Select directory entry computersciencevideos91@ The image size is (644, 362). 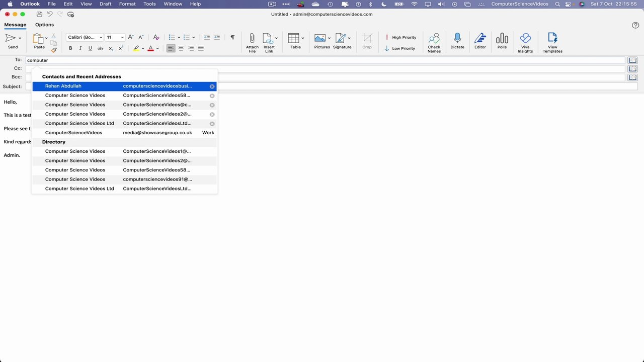(x=124, y=179)
